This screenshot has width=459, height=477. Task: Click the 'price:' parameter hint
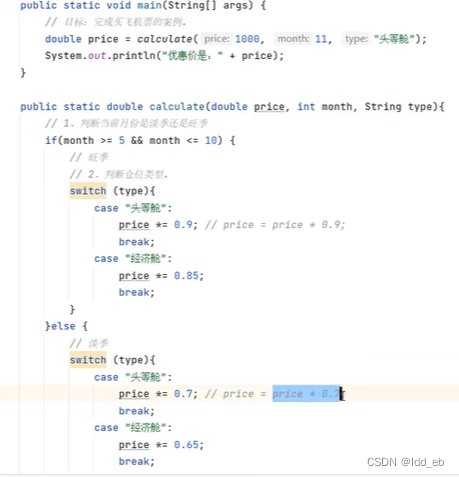[217, 39]
